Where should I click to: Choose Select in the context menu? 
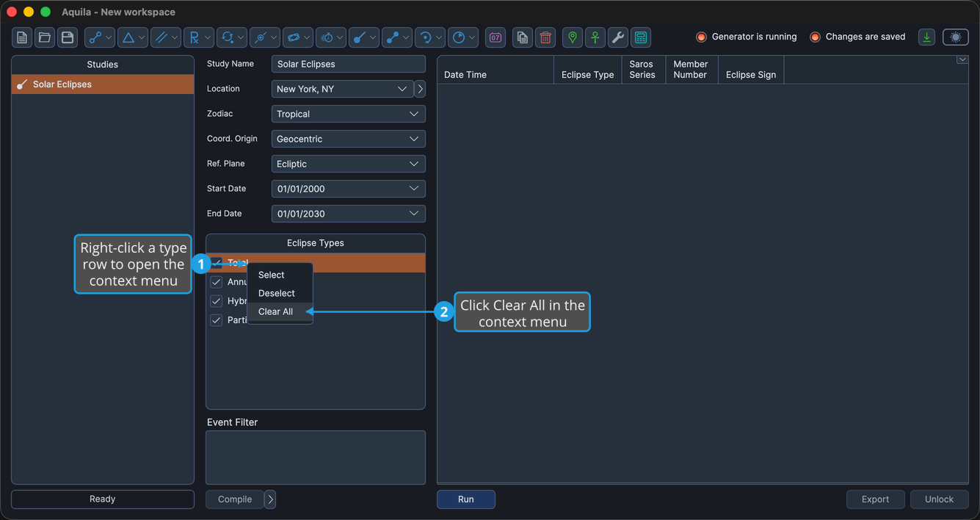(x=280, y=275)
